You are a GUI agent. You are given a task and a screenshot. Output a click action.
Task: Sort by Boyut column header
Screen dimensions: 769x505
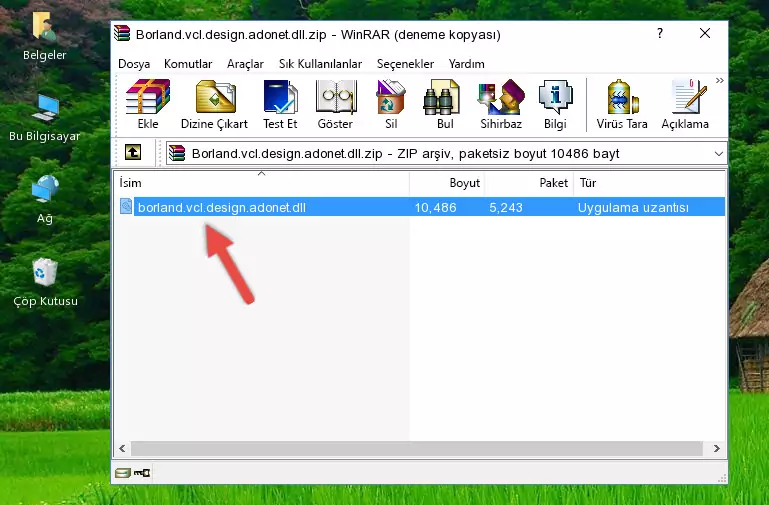tap(447, 183)
